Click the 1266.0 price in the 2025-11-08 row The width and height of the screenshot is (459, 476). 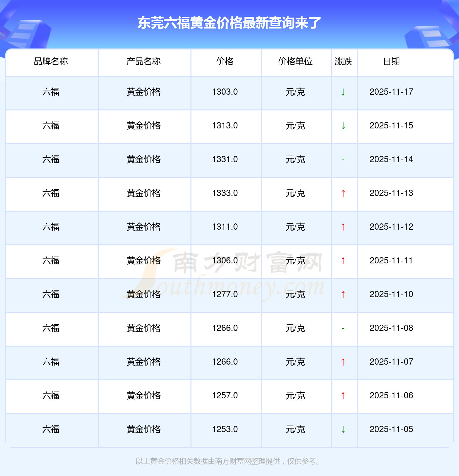[225, 328]
